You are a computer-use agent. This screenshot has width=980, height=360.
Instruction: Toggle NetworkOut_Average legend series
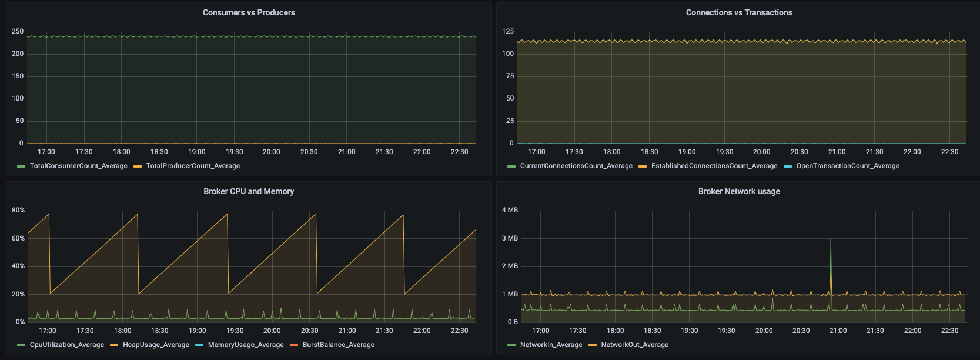pos(635,345)
